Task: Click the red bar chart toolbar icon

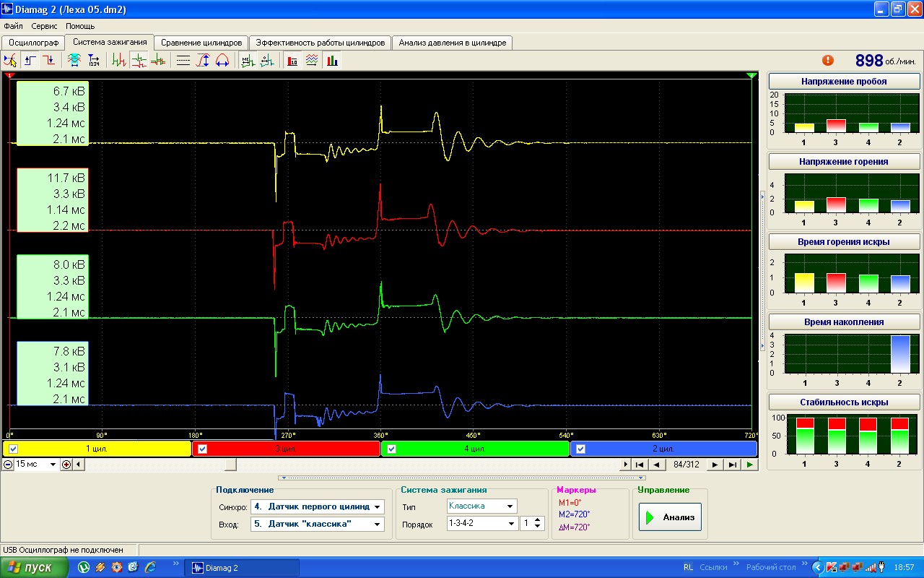Action: pos(292,61)
